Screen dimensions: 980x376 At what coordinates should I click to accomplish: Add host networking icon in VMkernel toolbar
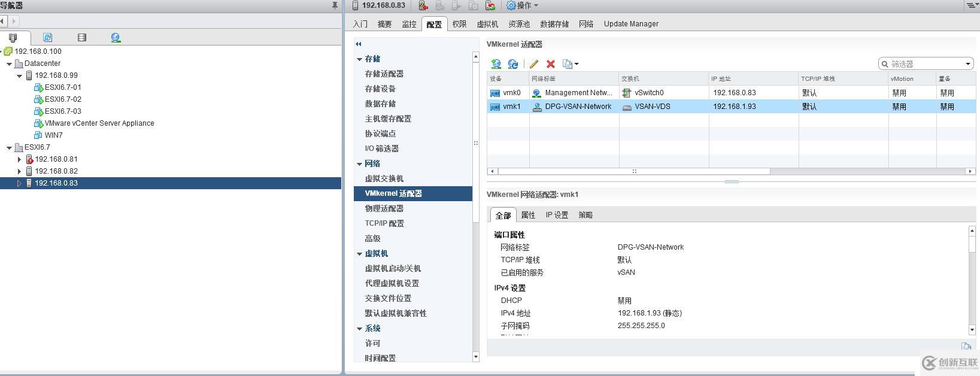pyautogui.click(x=496, y=63)
